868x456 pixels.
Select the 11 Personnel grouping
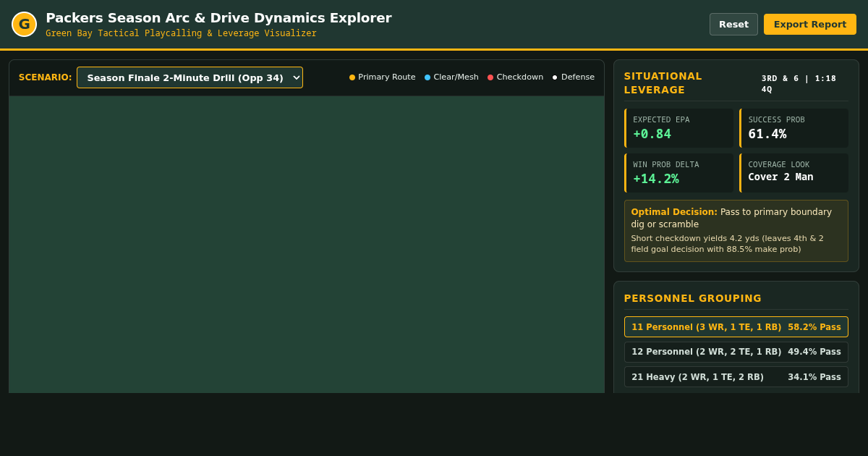click(736, 327)
